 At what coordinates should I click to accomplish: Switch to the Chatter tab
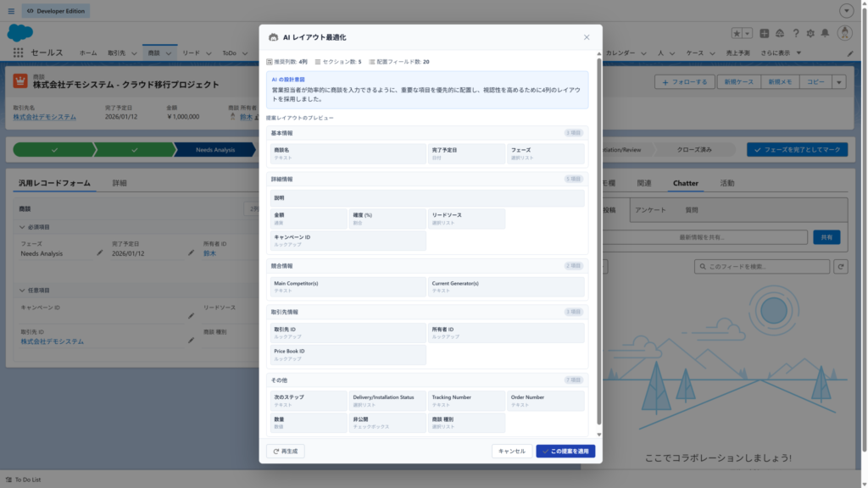point(686,182)
